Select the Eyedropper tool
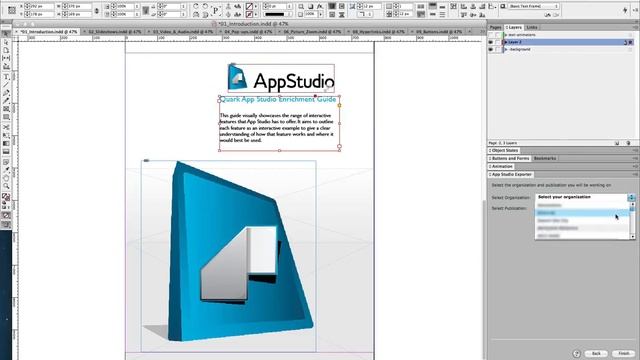640x360 pixels. pyautogui.click(x=6, y=170)
